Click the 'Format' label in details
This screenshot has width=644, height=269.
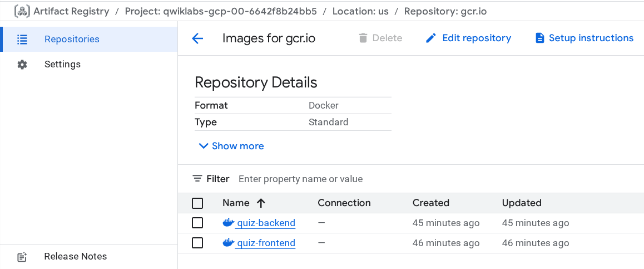coord(211,105)
